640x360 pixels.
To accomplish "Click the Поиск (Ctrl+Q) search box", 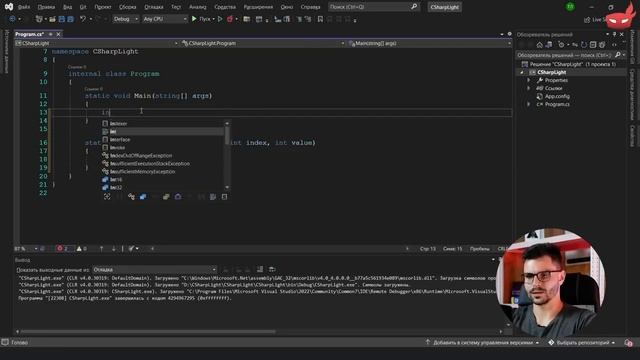I will [373, 7].
